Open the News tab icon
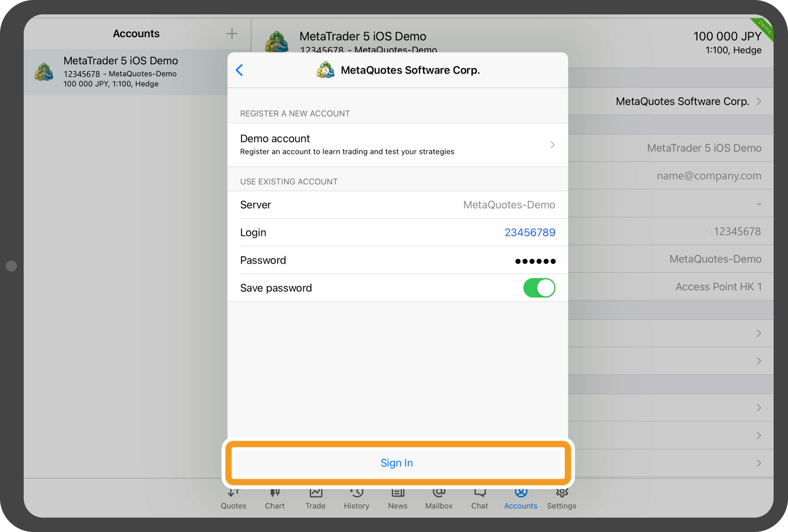Screen dimensions: 788x532 click(x=397, y=494)
